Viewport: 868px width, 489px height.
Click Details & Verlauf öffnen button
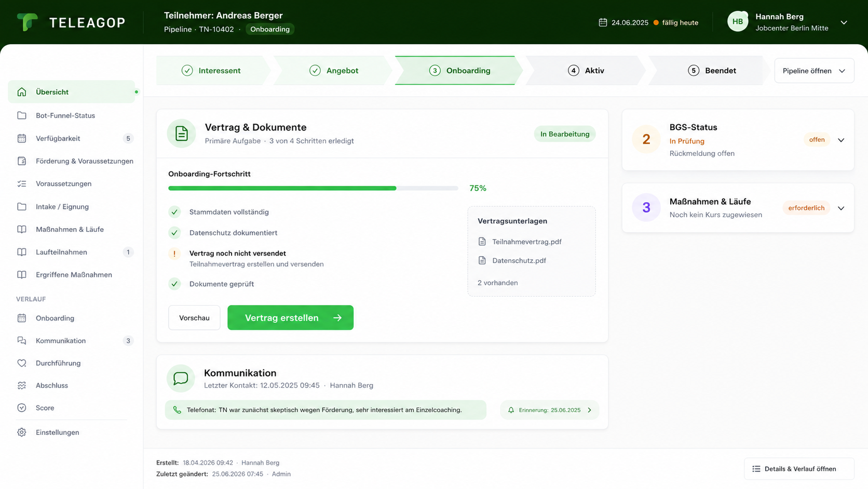coord(799,469)
